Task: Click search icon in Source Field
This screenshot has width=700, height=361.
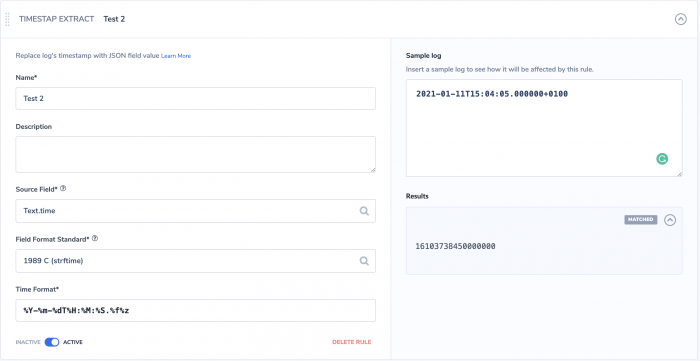Action: (364, 211)
